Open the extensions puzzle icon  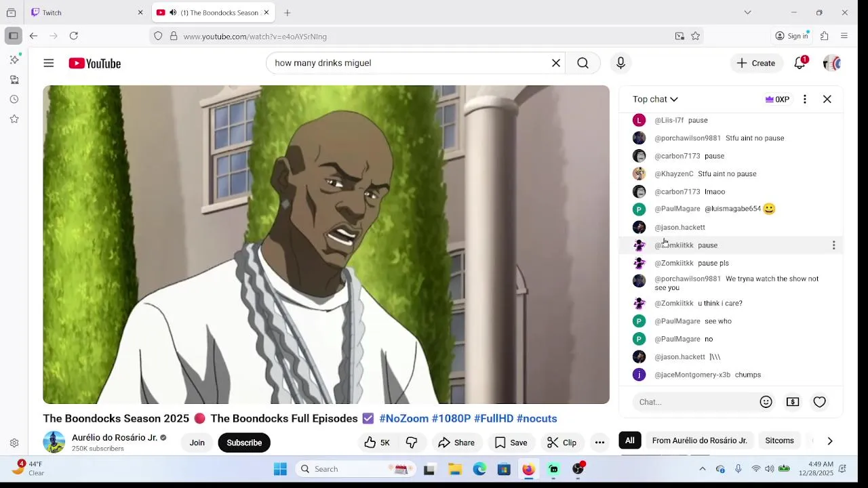point(825,36)
